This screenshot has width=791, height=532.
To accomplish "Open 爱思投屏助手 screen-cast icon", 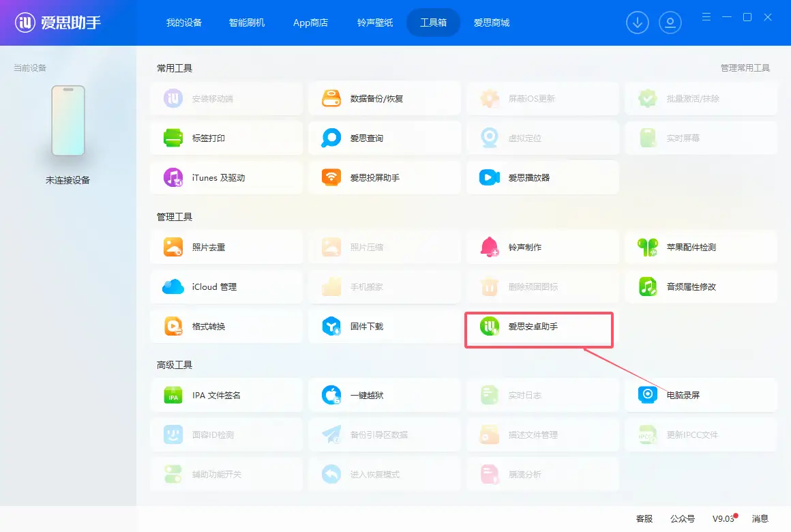I will pyautogui.click(x=331, y=178).
